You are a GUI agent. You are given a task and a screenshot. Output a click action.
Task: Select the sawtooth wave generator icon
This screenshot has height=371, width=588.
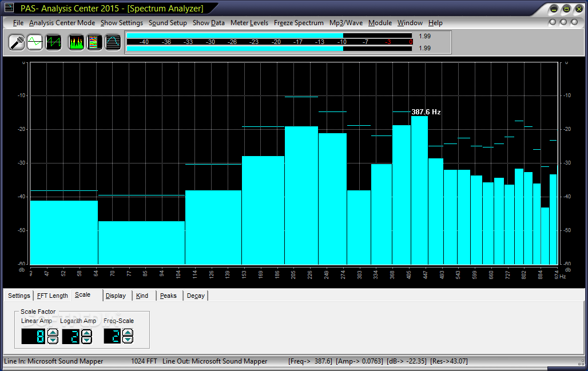(x=53, y=42)
